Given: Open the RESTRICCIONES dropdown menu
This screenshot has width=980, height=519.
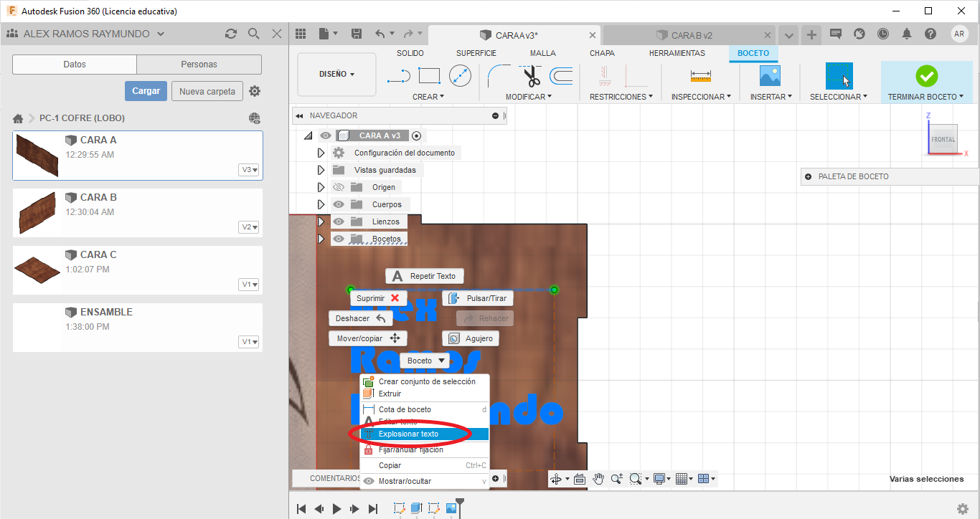Looking at the screenshot, I should [621, 97].
